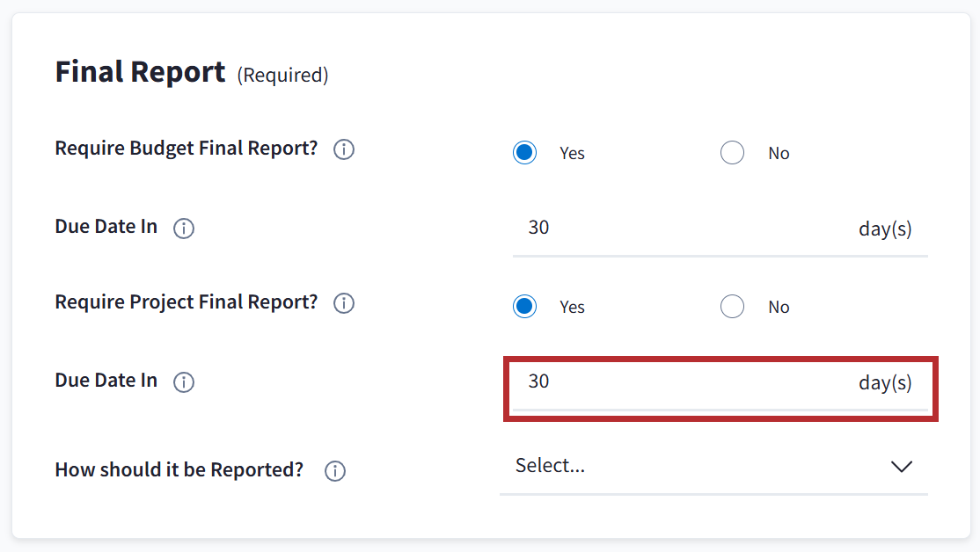Choose No for Require Project Final Report
Viewport: 980px width, 552px height.
(x=732, y=307)
